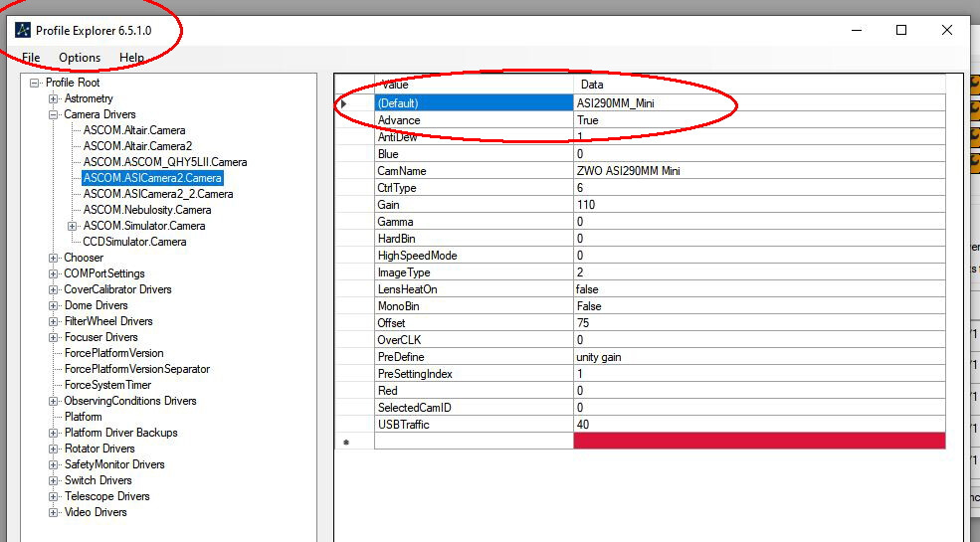This screenshot has height=542, width=980.
Task: Click the HardBin value name cell
Action: (x=474, y=239)
